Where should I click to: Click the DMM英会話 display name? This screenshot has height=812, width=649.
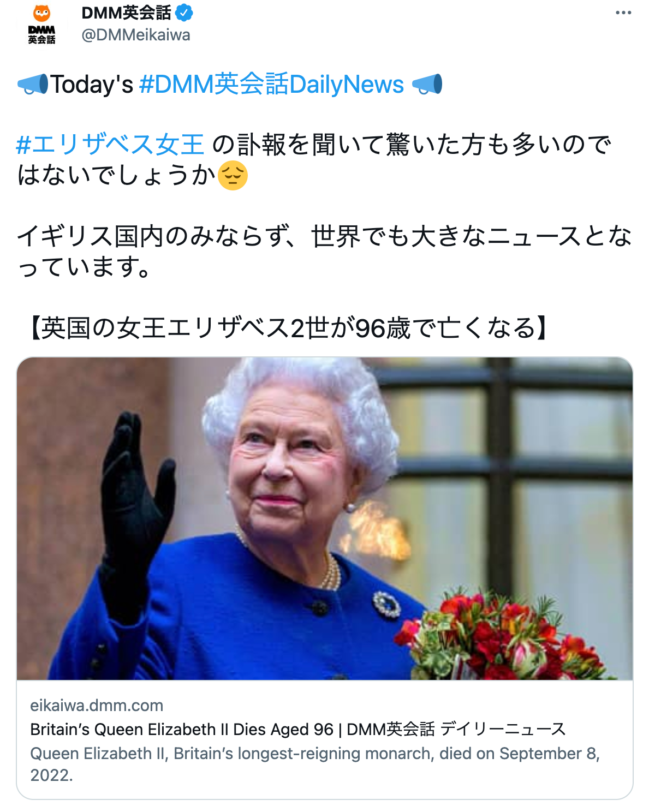click(126, 13)
